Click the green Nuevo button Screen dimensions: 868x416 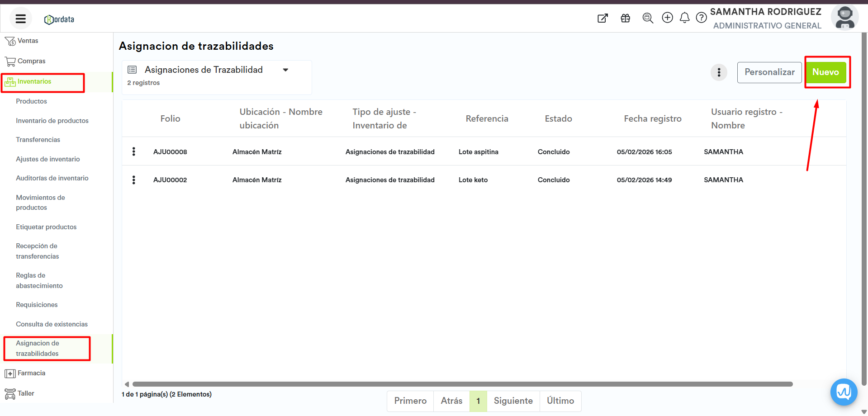click(825, 72)
